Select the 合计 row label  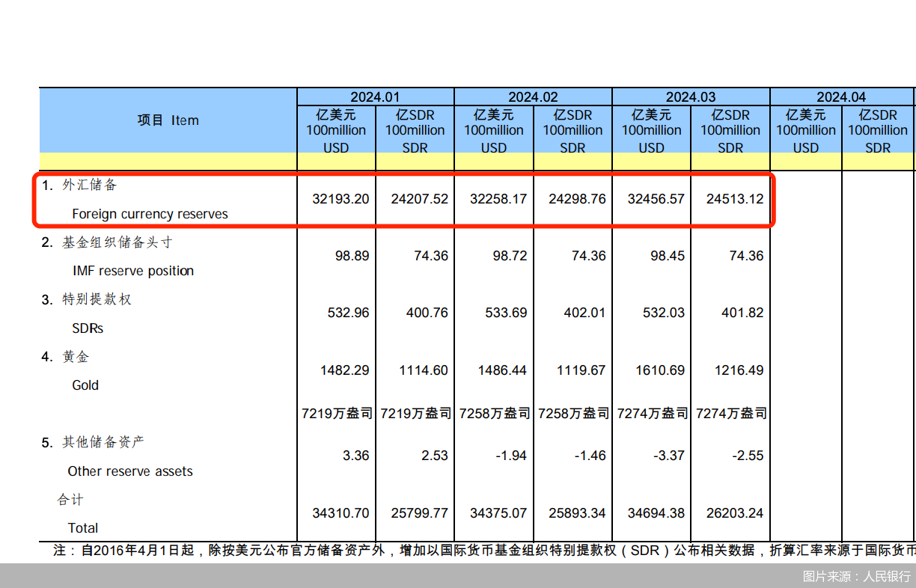tap(70, 500)
